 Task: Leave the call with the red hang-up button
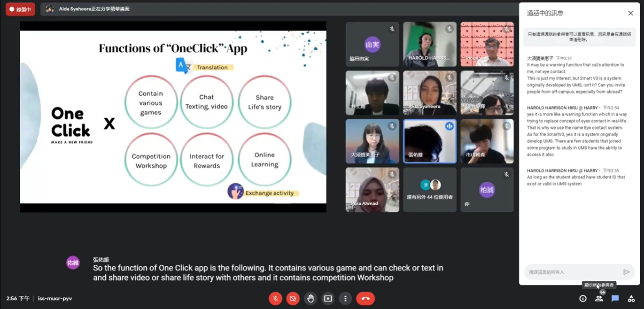(365, 299)
